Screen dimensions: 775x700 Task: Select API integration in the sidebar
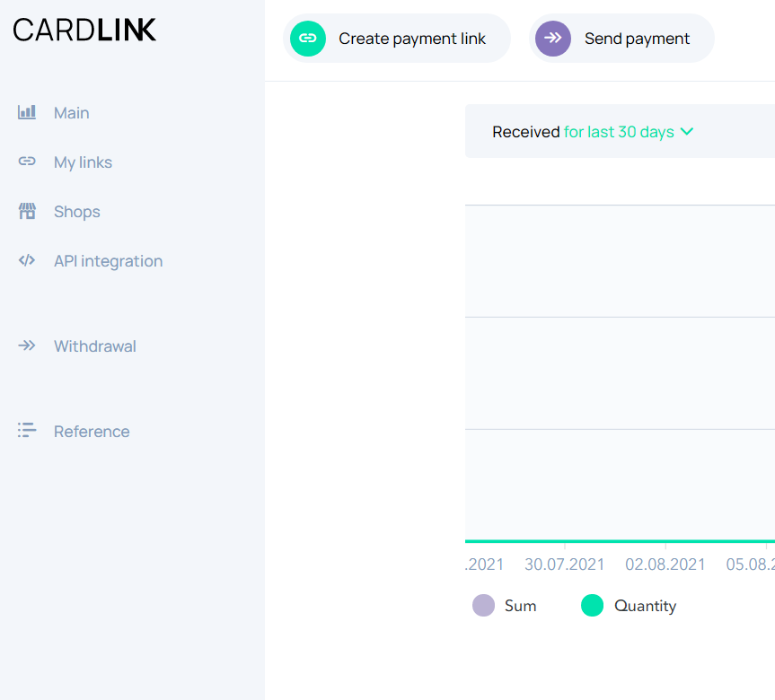[108, 261]
